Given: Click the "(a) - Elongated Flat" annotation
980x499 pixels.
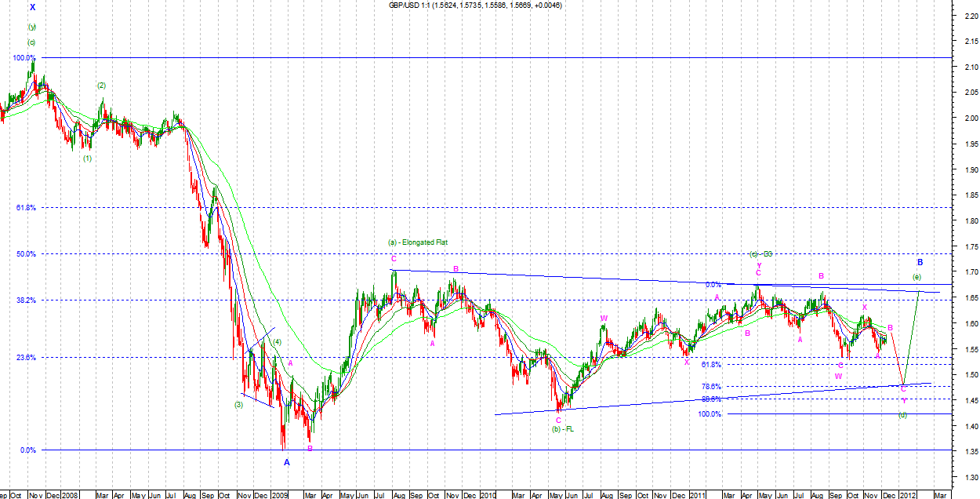Looking at the screenshot, I should [x=416, y=242].
